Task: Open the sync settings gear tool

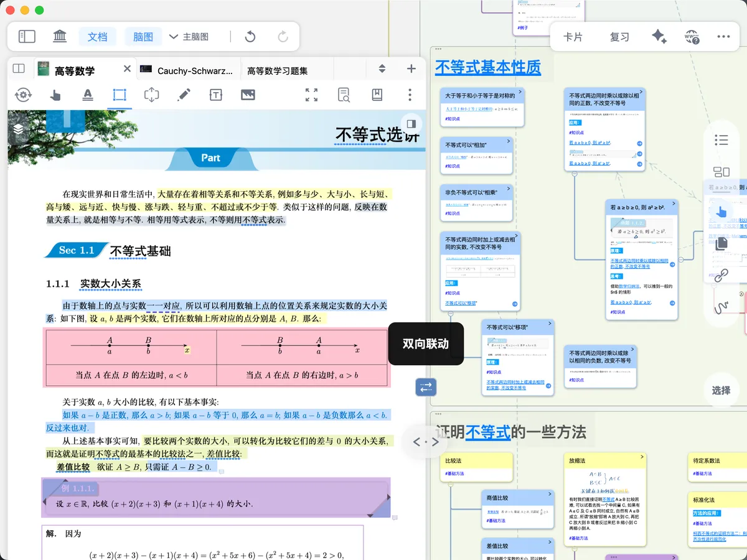Action: [x=23, y=95]
